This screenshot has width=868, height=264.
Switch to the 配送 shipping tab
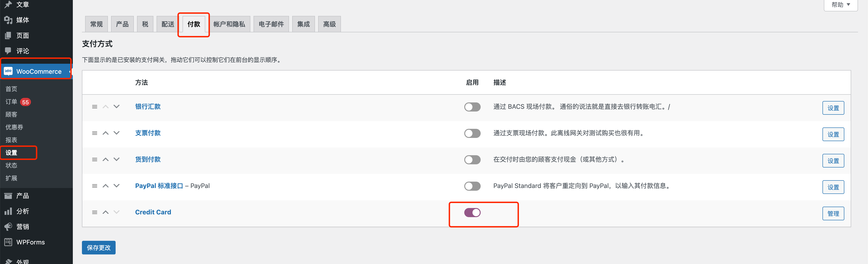[168, 24]
